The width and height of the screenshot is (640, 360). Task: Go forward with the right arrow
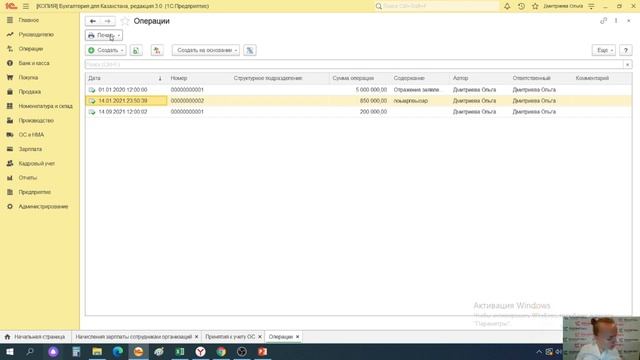[107, 21]
